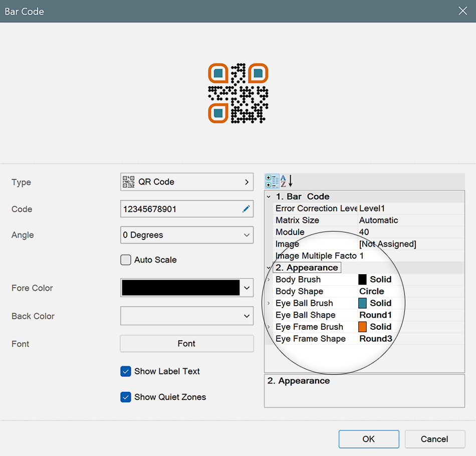This screenshot has width=476, height=456.
Task: Expand the Body Brush property
Action: [x=269, y=280]
